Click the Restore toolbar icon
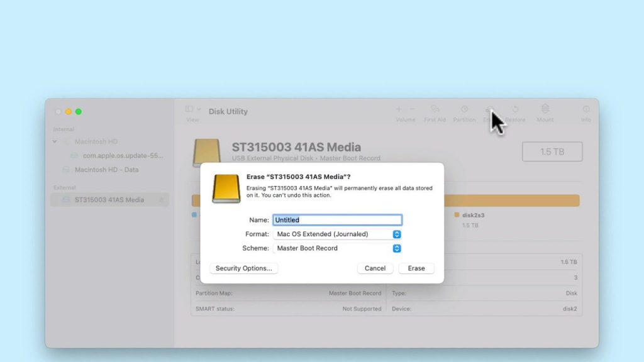The width and height of the screenshot is (644, 362). 516,109
